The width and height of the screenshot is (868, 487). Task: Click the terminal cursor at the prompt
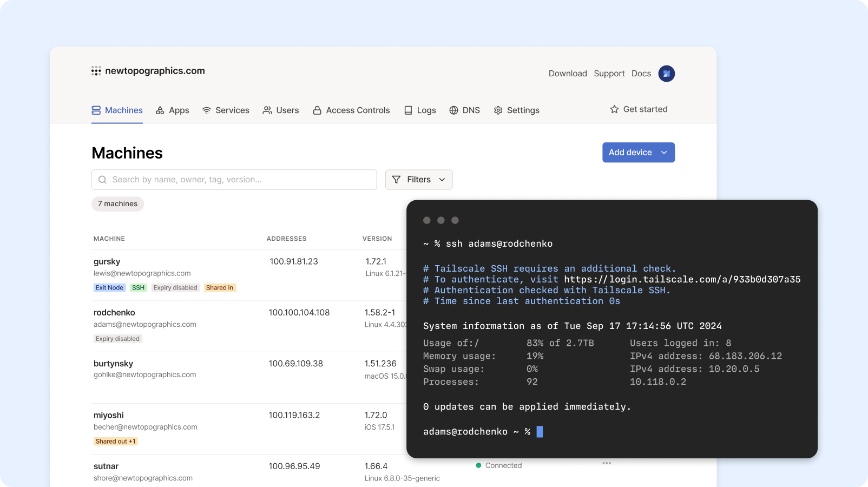coord(540,432)
